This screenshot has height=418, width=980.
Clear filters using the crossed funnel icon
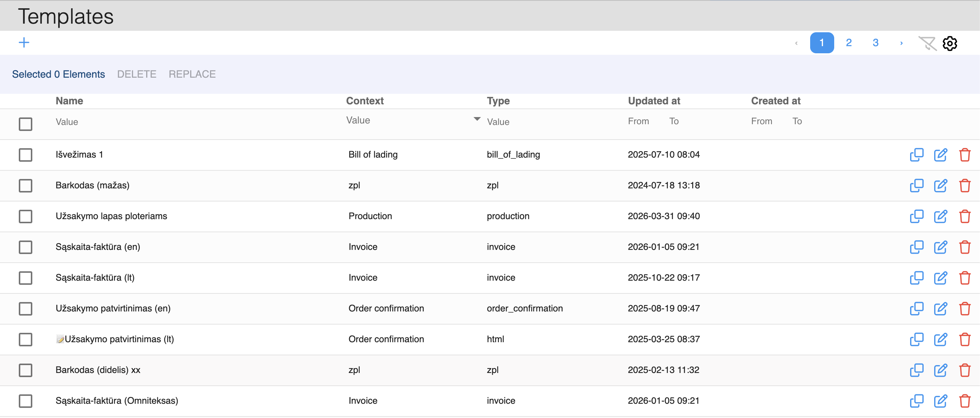(927, 43)
